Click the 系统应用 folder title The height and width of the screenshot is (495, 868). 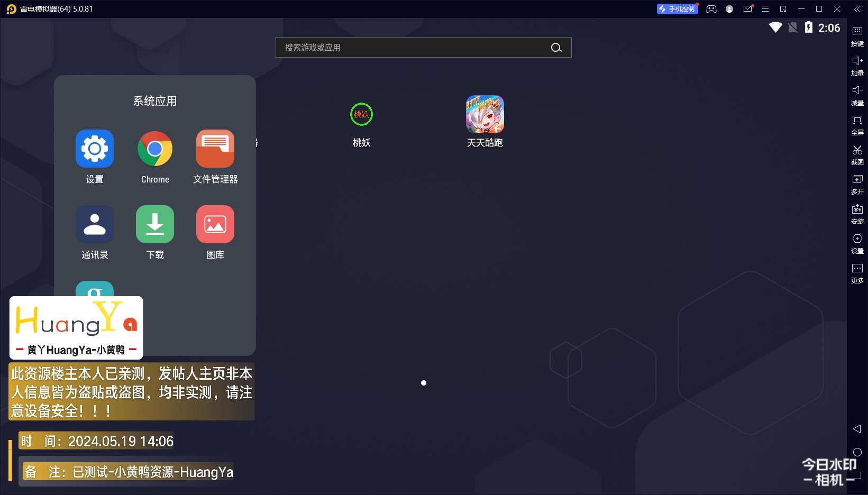155,101
